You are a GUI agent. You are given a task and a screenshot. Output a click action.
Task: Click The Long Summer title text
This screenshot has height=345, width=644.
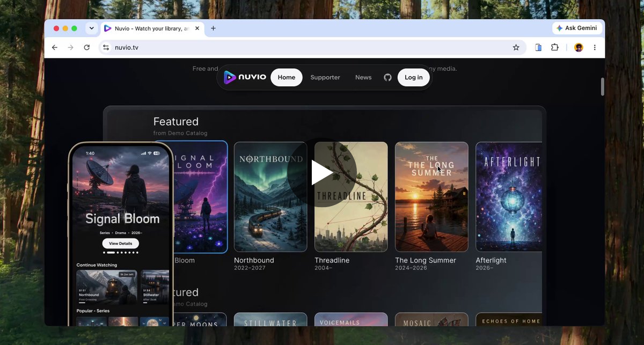click(426, 260)
